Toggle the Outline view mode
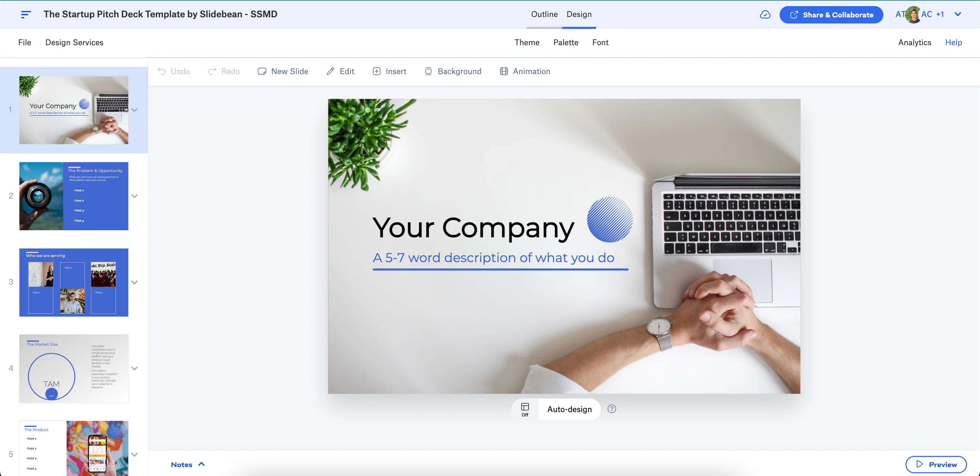The width and height of the screenshot is (980, 476). tap(544, 14)
